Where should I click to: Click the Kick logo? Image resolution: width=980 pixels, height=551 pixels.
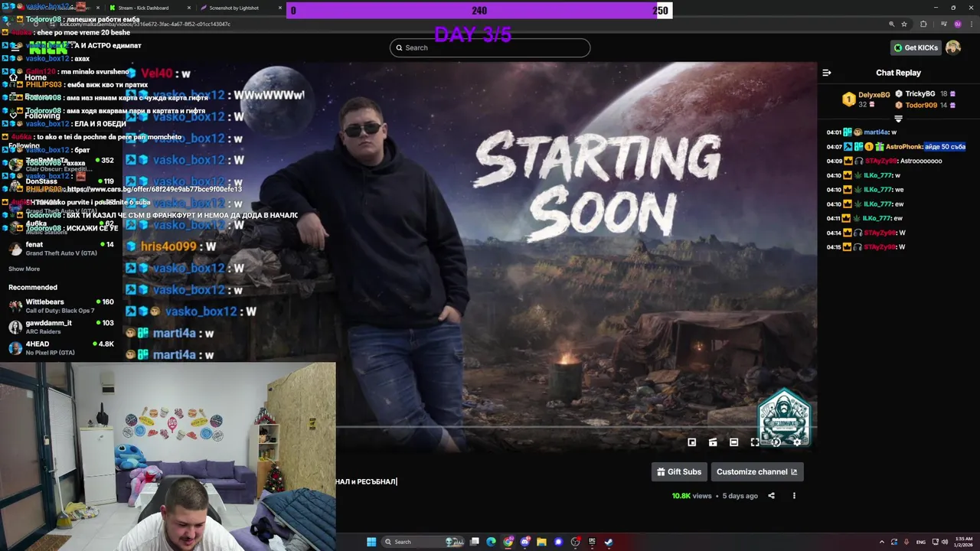[x=49, y=47]
